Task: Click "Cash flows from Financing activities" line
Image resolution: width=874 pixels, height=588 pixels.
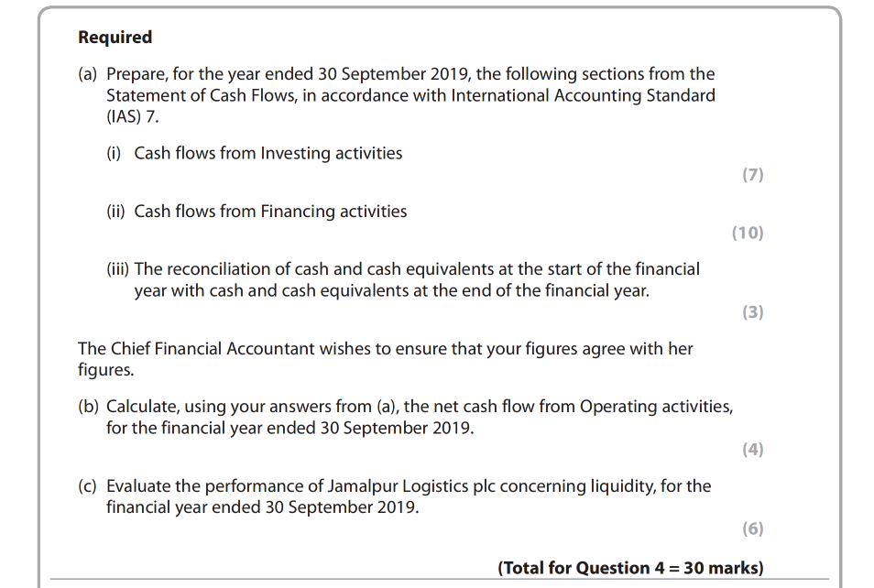Action: (x=270, y=212)
